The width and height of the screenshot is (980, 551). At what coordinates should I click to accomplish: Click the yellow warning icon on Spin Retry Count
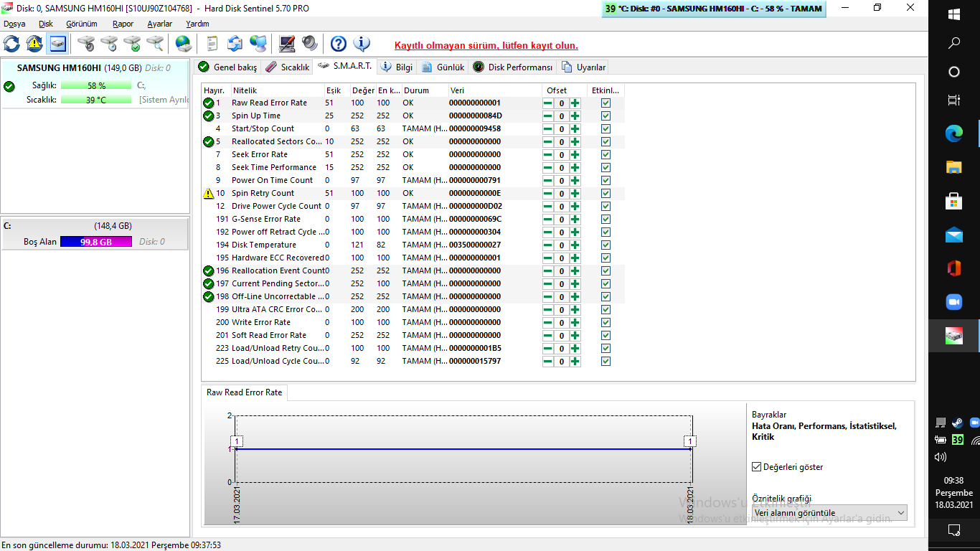coord(209,193)
